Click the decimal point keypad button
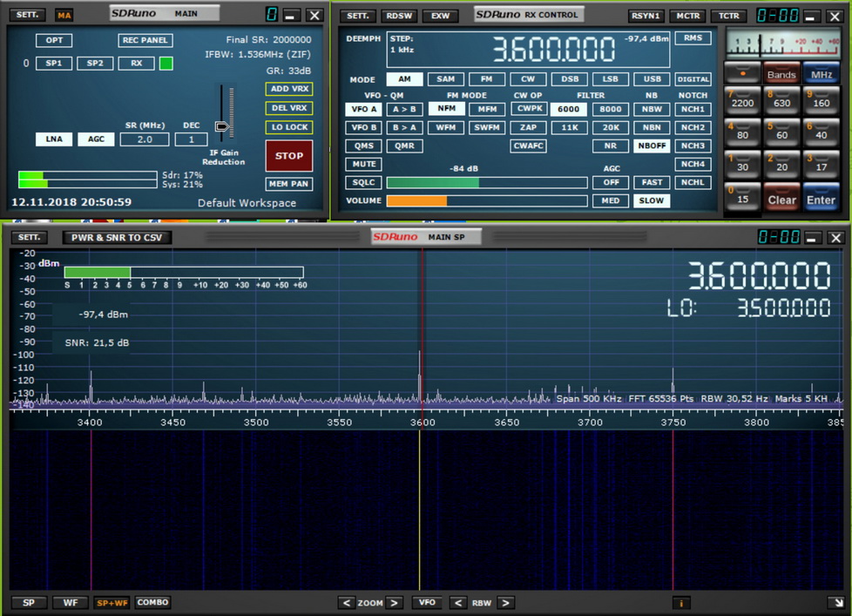 [742, 73]
